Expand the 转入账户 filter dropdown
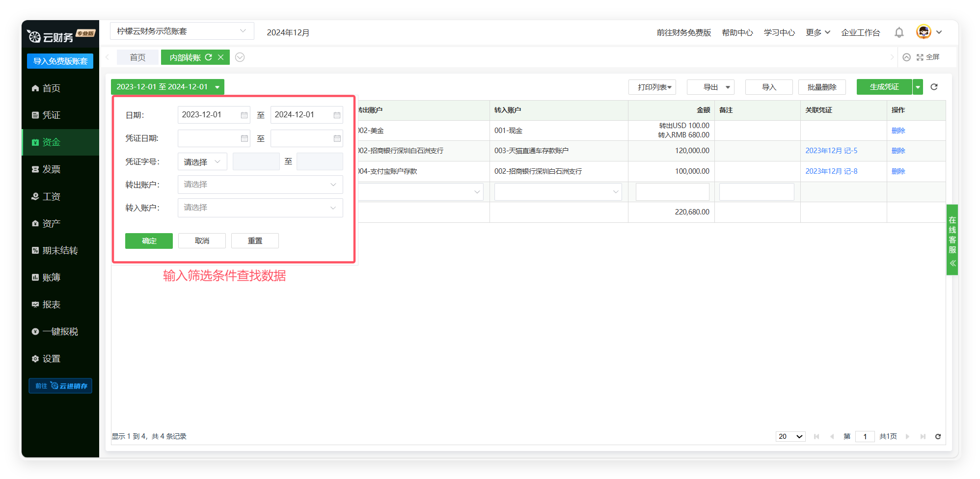The width and height of the screenshot is (980, 479). (260, 208)
